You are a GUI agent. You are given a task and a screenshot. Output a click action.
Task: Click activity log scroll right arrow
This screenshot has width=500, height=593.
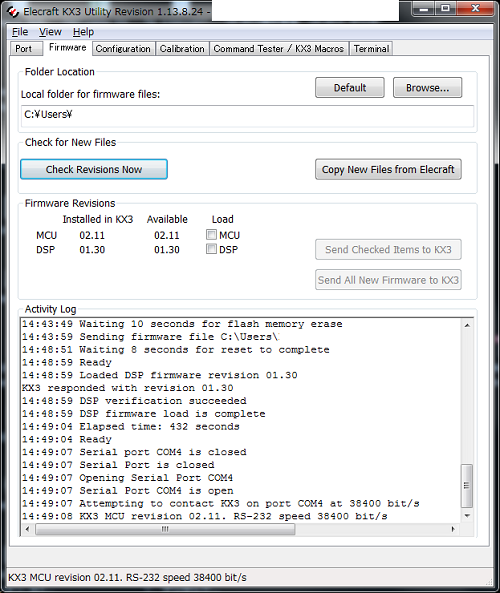point(453,529)
